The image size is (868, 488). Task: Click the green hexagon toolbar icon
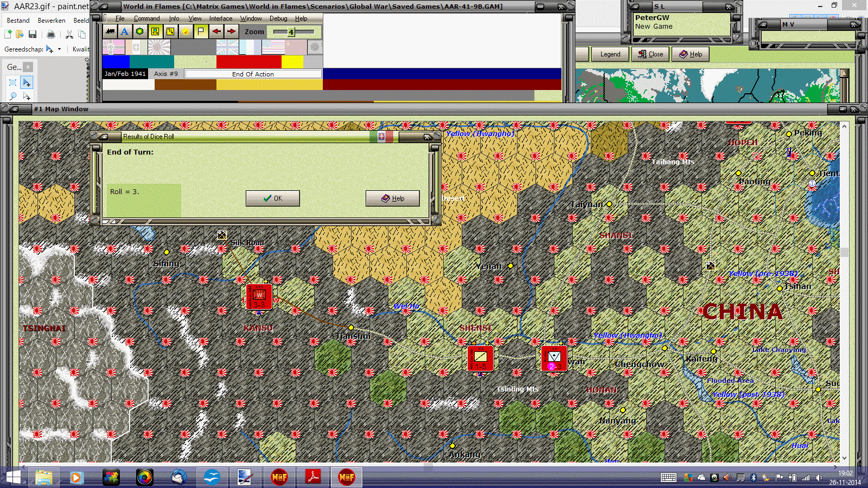[x=140, y=31]
